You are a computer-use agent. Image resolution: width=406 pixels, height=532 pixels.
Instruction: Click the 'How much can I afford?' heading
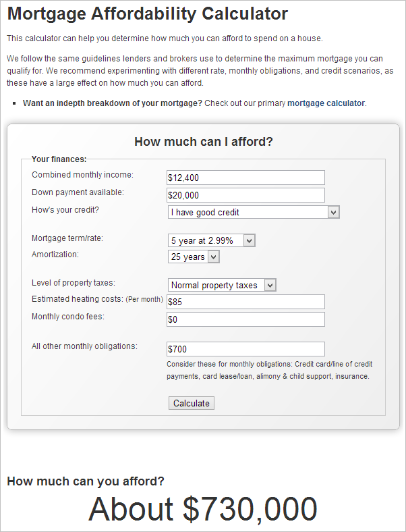[x=204, y=142]
